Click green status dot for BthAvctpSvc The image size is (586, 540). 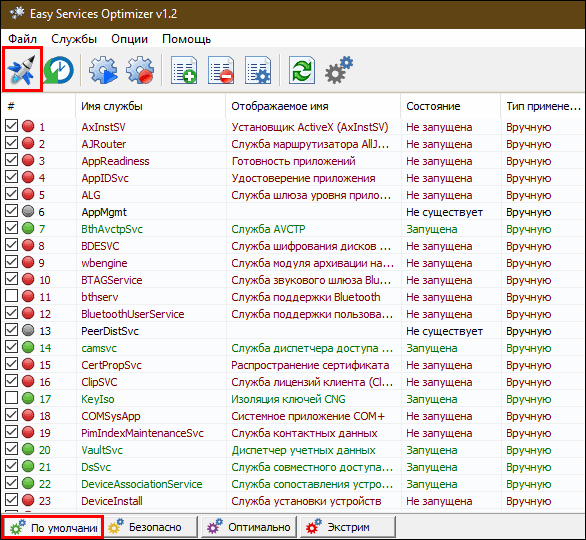tap(28, 228)
